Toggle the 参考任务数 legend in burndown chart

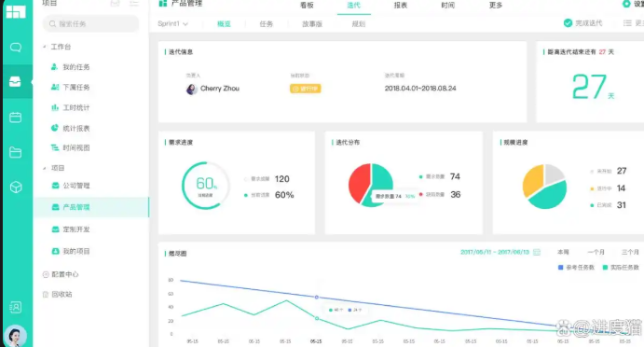click(x=576, y=267)
